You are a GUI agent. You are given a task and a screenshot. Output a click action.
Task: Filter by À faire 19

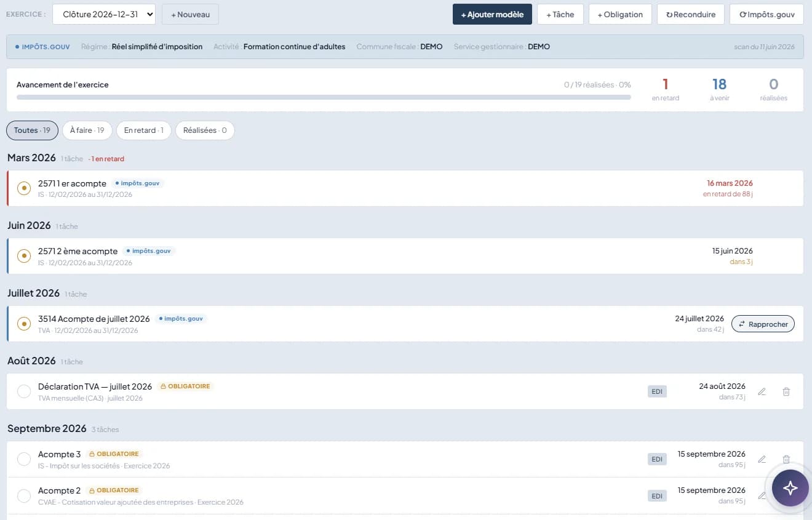tap(87, 130)
